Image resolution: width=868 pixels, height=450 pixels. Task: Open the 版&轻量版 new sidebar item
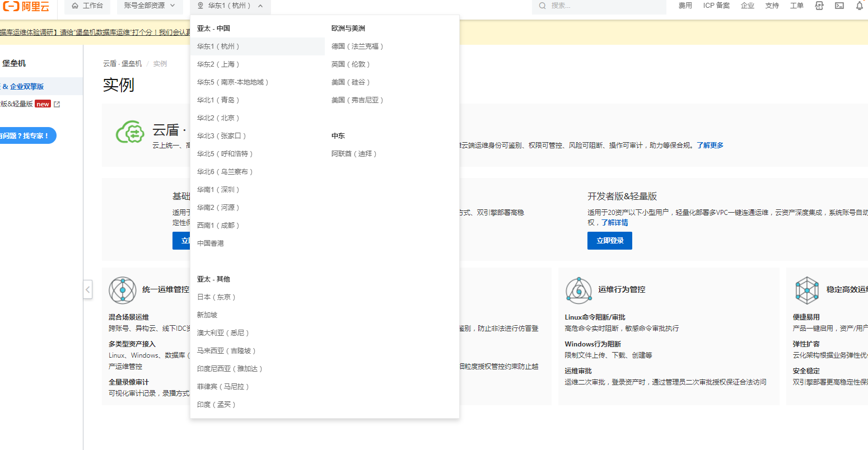coord(25,104)
